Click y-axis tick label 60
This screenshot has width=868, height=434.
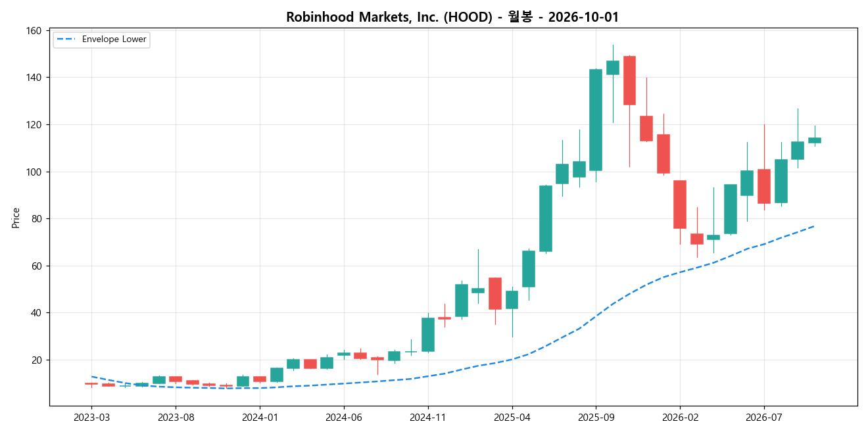[37, 266]
